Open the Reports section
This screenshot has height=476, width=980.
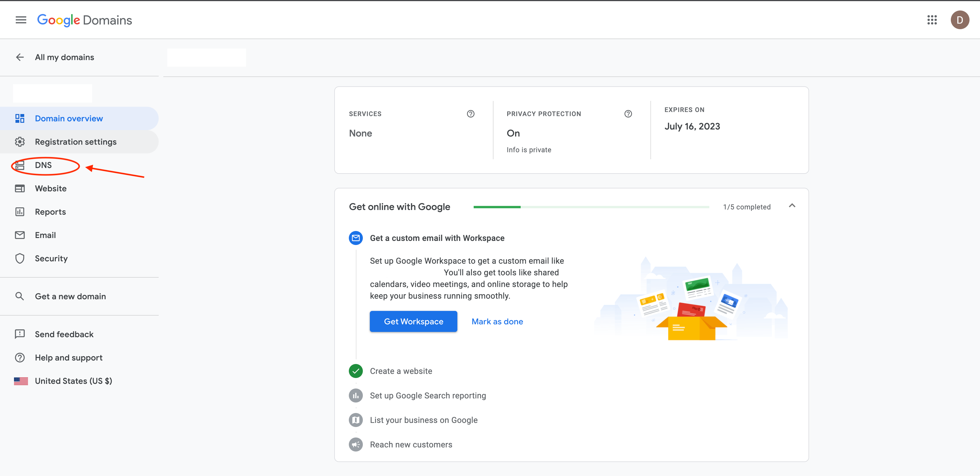tap(79, 211)
